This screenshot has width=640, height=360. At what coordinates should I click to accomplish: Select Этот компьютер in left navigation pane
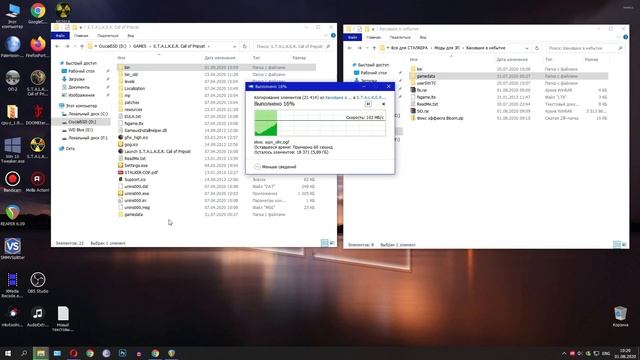[81, 106]
